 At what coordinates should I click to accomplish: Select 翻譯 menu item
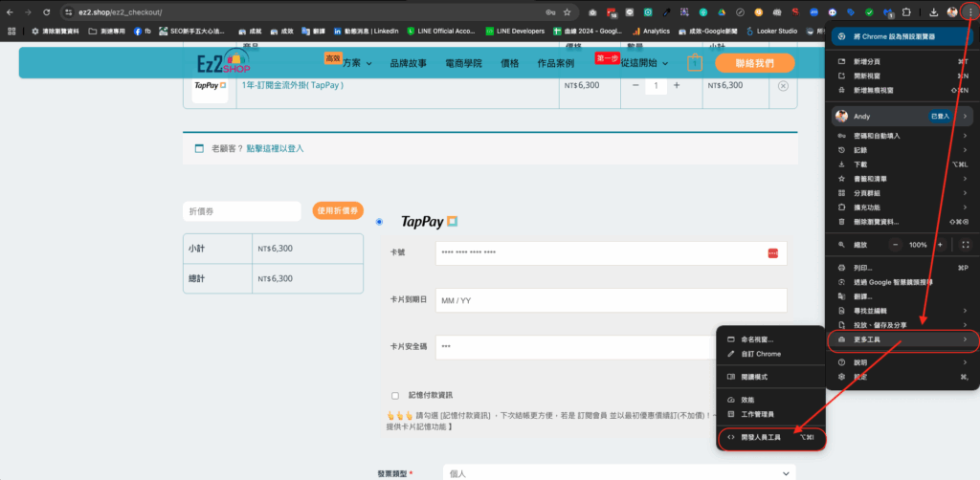click(903, 296)
